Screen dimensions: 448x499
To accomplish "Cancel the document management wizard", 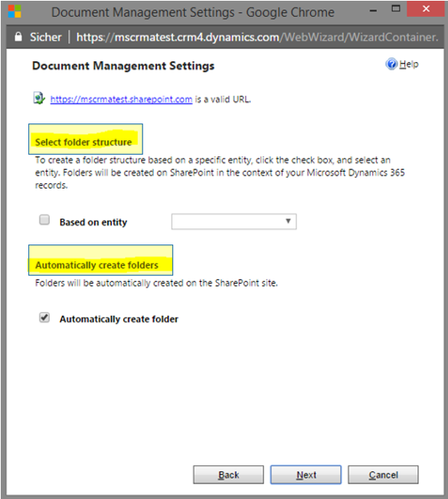I will 383,474.
